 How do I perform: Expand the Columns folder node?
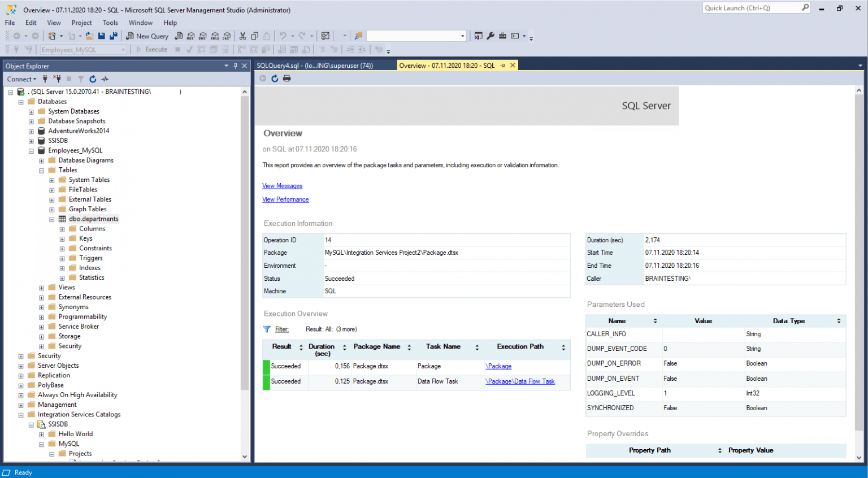[x=62, y=229]
